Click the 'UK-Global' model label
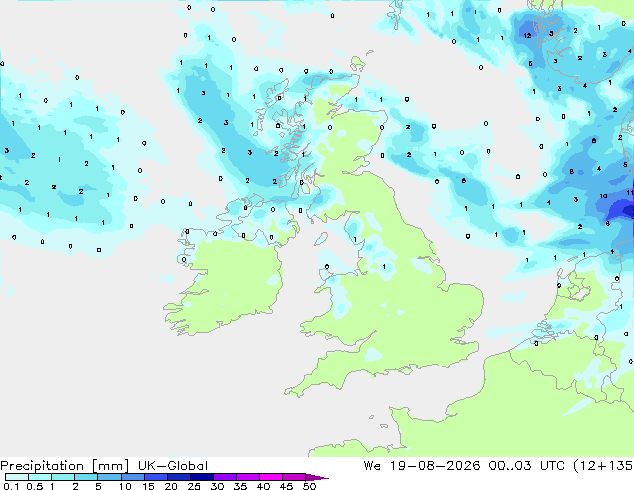The height and width of the screenshot is (490, 634). coord(173,466)
